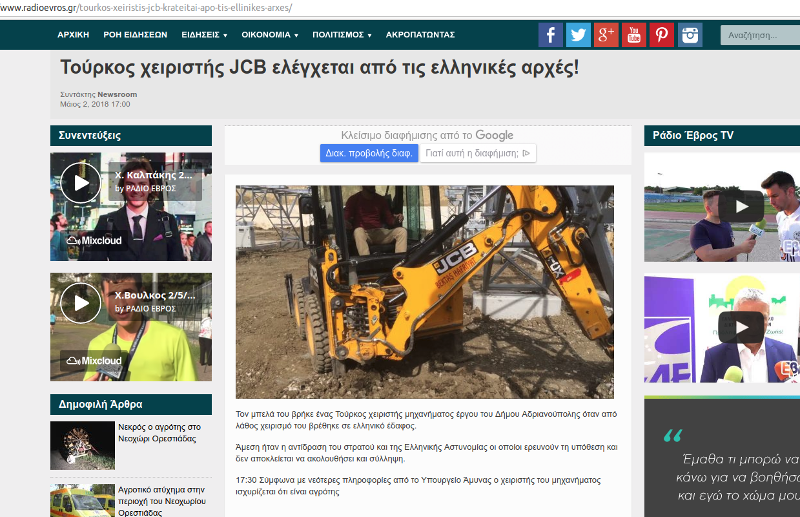Open the Twitter social icon
The width and height of the screenshot is (800, 517).
[x=579, y=35]
